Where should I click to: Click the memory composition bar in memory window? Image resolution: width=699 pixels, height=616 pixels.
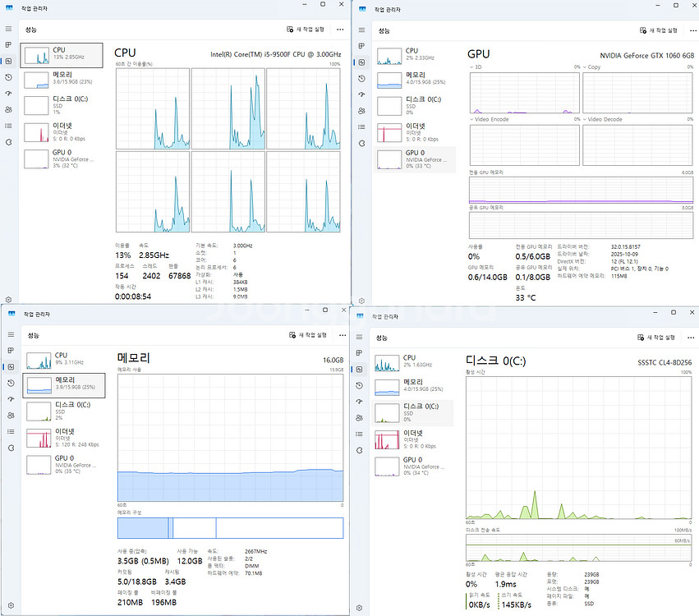coord(230,527)
